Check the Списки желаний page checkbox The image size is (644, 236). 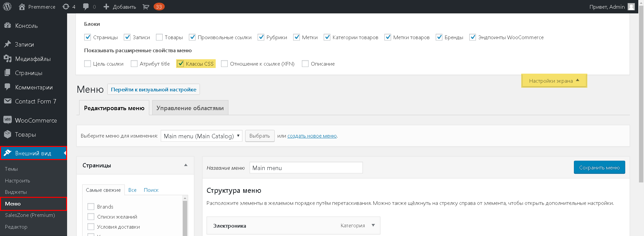pyautogui.click(x=91, y=217)
